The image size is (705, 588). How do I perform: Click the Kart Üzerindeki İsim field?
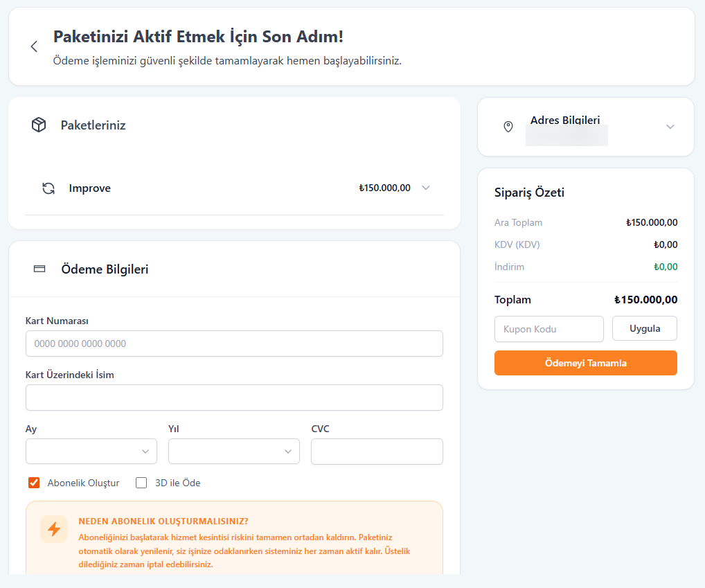click(x=234, y=398)
